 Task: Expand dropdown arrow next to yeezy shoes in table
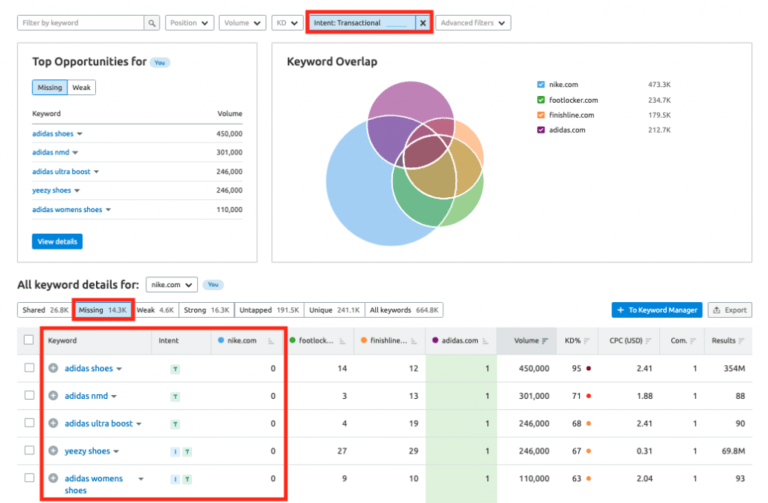116,452
